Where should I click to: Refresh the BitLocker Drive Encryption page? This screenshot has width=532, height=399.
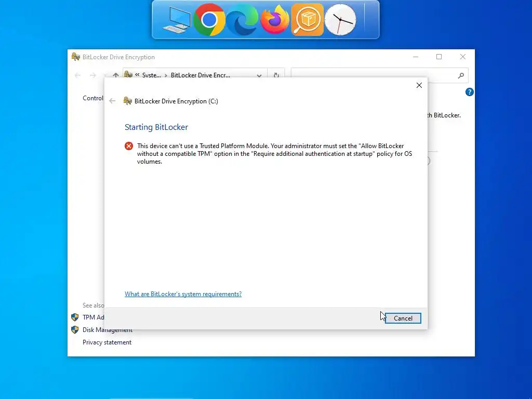276,75
